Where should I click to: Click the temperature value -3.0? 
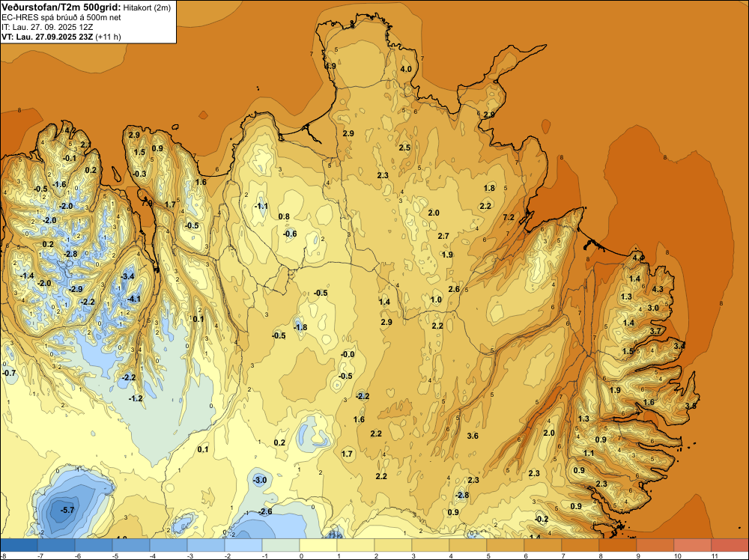click(x=259, y=480)
